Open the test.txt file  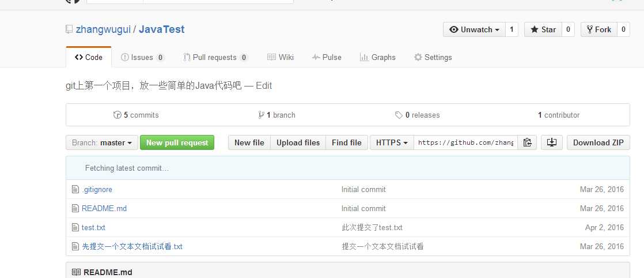94,227
